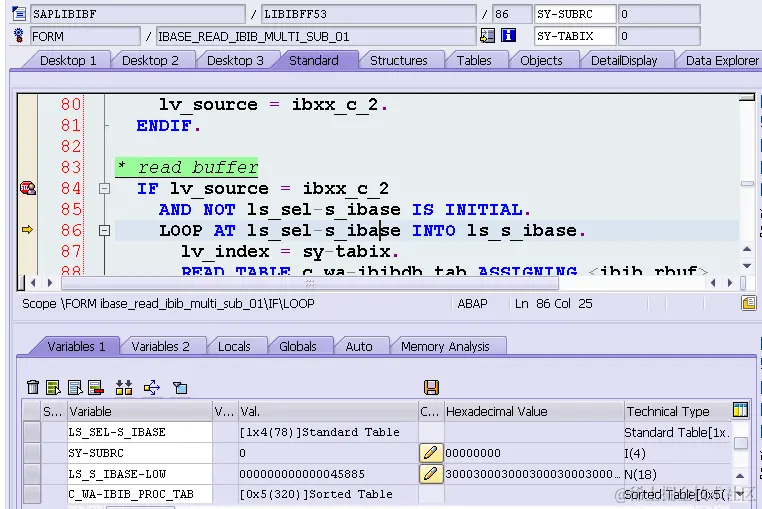
Task: Switch to the Desktop 1 tab
Action: (68, 60)
